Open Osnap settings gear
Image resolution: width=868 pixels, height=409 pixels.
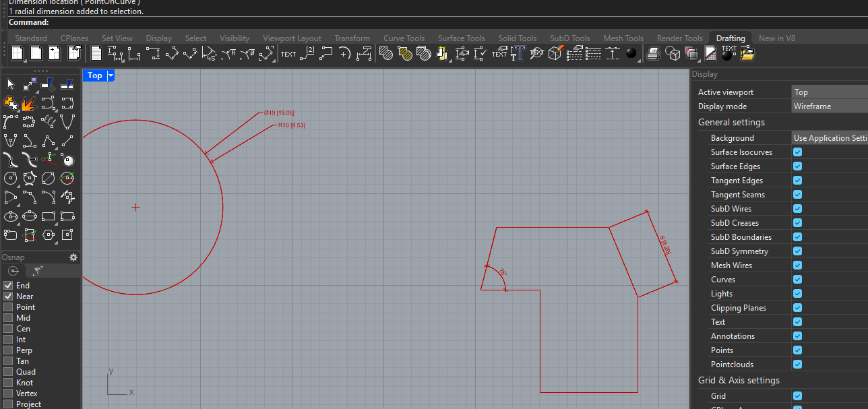point(73,257)
